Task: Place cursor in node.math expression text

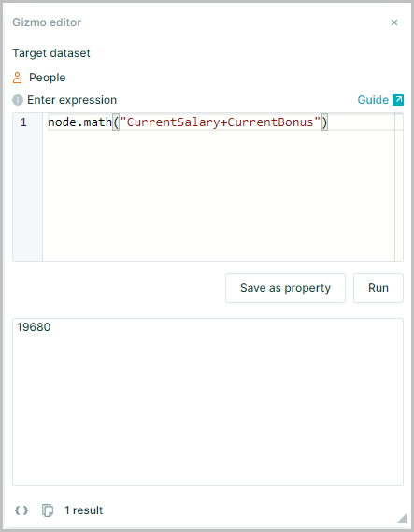Action: pyautogui.click(x=79, y=122)
